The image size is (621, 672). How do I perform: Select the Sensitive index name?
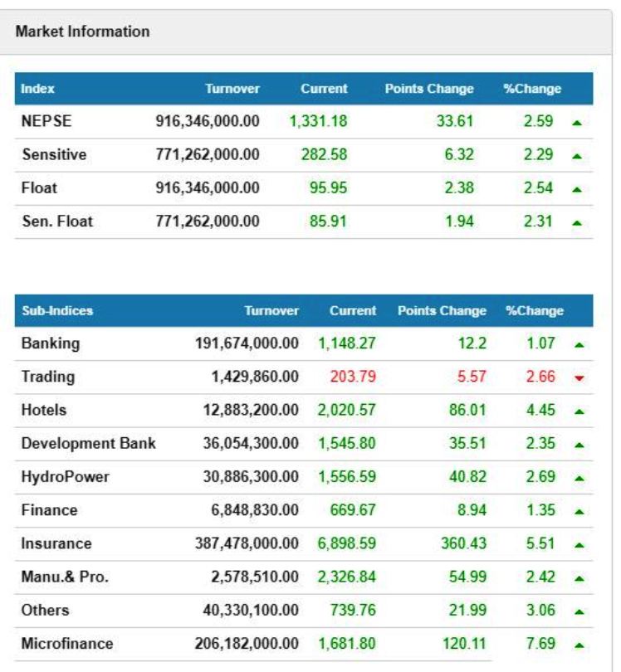click(x=54, y=154)
